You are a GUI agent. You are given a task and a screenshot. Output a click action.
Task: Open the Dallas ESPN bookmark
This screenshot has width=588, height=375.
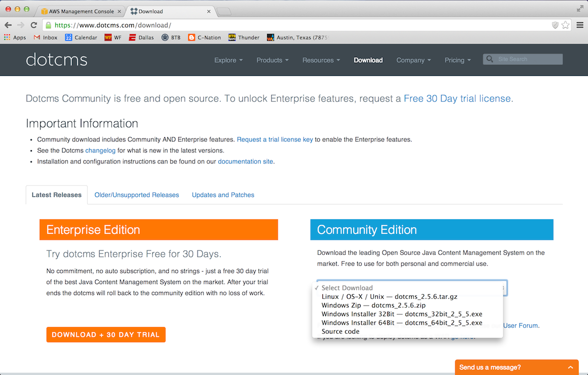tap(141, 37)
